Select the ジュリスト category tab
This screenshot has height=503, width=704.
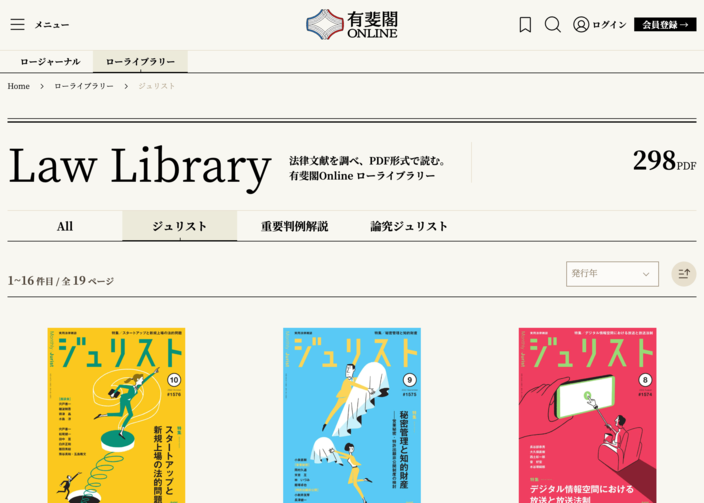[180, 226]
